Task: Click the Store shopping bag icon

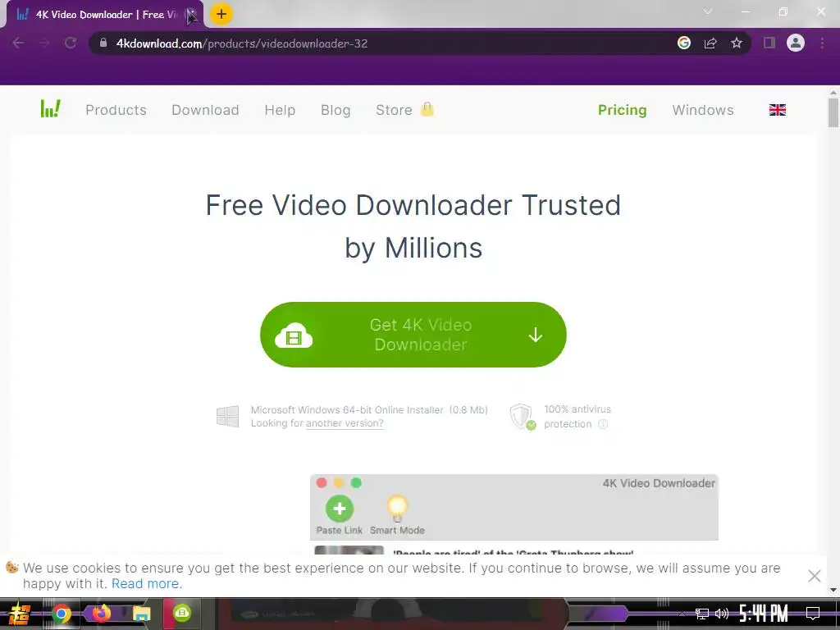Action: pos(427,109)
